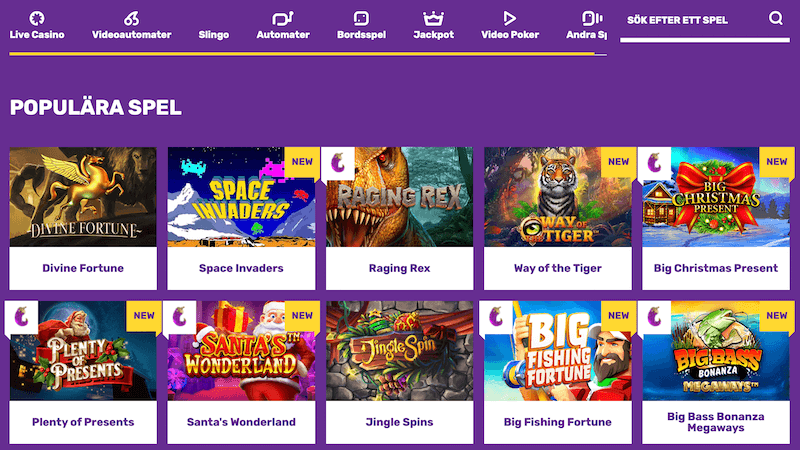Viewport: 800px width, 450px height.
Task: Click eggplant badge on Big Fishing Fortune
Action: click(x=496, y=317)
